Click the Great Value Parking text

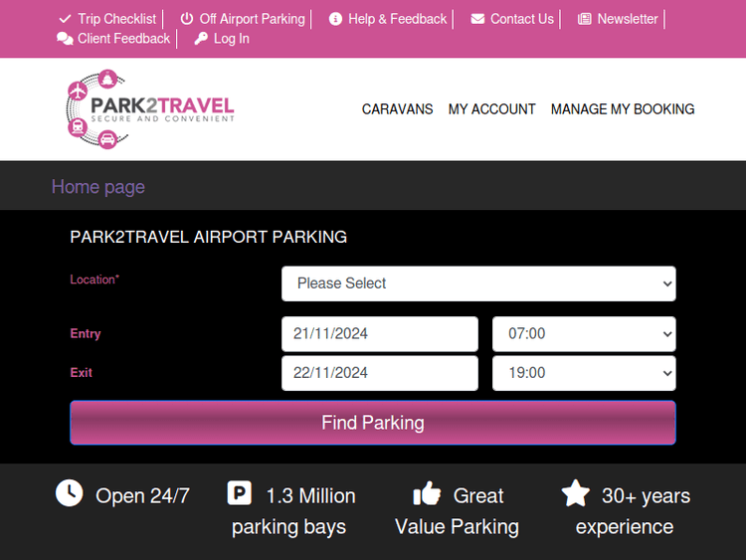click(457, 511)
